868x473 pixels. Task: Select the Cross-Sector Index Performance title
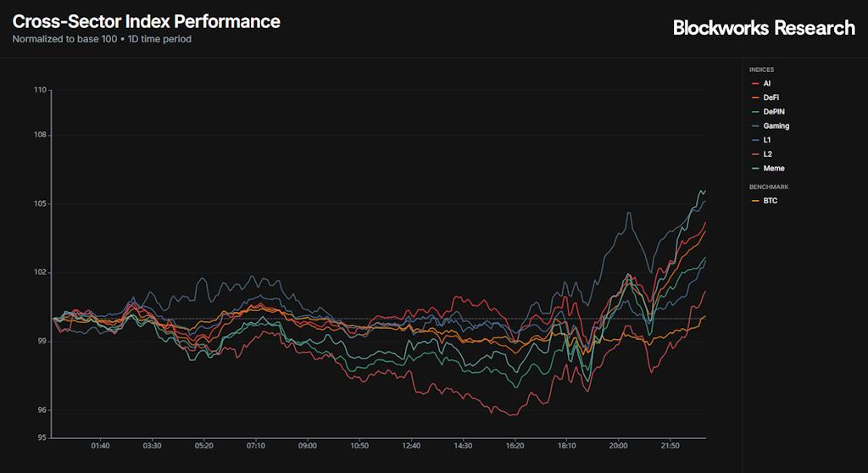146,21
